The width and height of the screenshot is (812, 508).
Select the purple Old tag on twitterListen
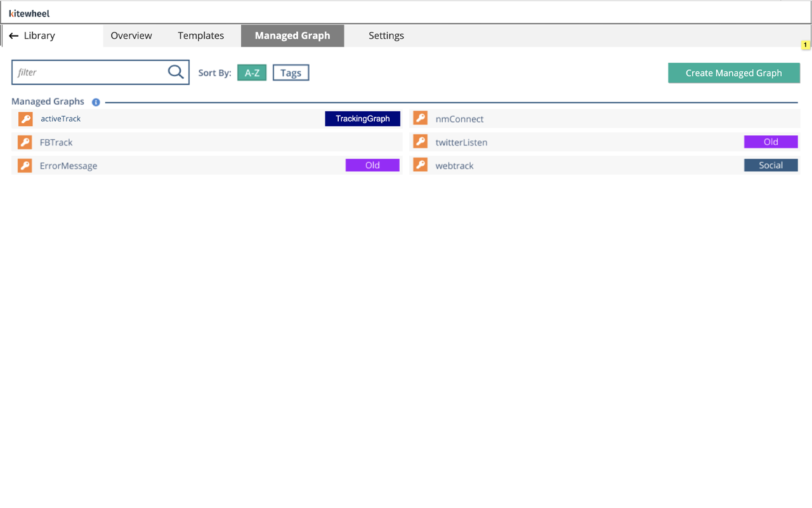pos(771,142)
